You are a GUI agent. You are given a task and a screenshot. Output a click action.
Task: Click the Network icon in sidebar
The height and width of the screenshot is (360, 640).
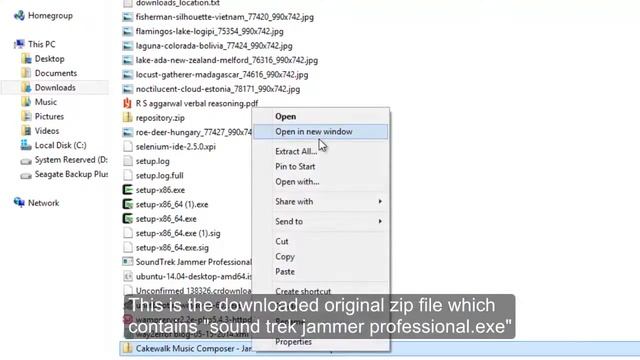(19, 202)
